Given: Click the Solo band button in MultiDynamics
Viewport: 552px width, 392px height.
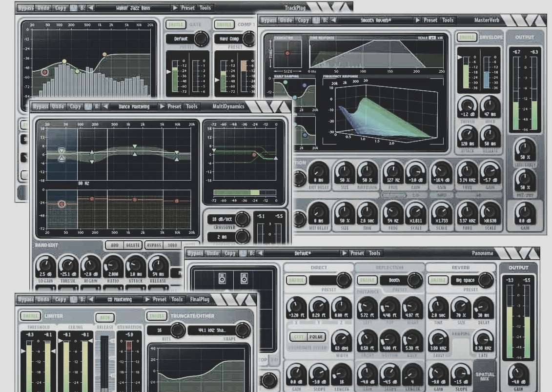Looking at the screenshot, I should pos(172,245).
